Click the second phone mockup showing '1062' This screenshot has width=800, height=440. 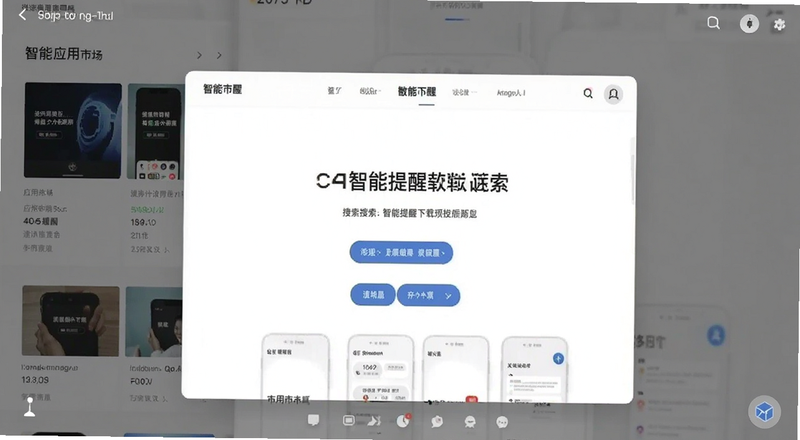(380, 368)
